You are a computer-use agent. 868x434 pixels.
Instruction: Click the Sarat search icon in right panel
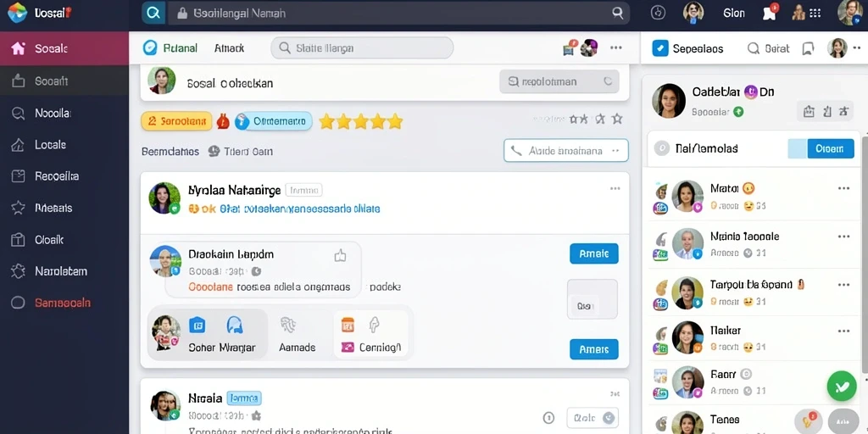[x=753, y=48]
